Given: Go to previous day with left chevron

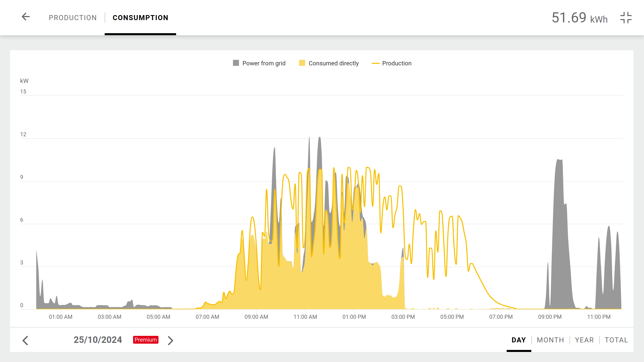Looking at the screenshot, I should pyautogui.click(x=25, y=340).
